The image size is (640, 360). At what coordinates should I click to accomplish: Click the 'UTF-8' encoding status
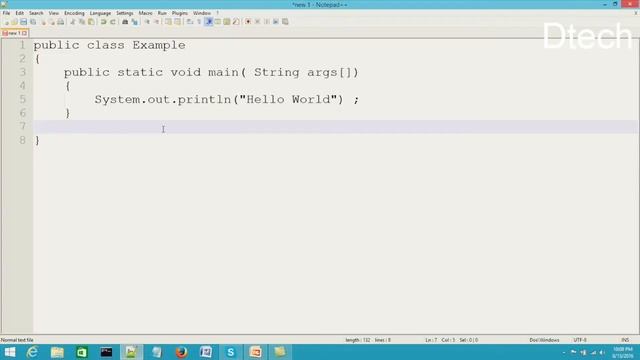[x=580, y=340]
